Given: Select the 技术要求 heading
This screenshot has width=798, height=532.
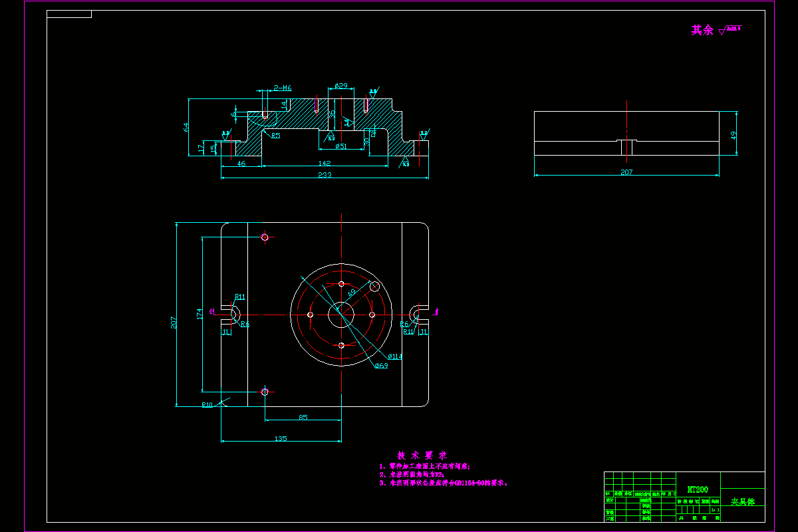Looking at the screenshot, I should [422, 456].
